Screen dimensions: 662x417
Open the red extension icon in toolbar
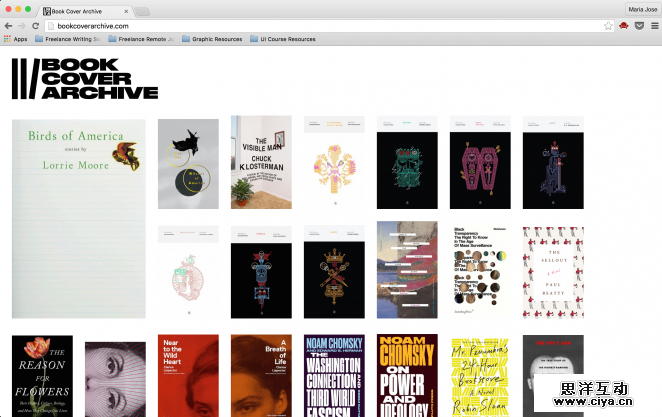tap(624, 26)
